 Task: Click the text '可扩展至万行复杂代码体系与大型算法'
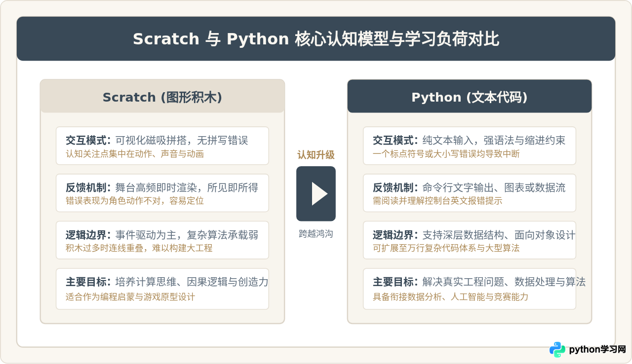point(446,248)
